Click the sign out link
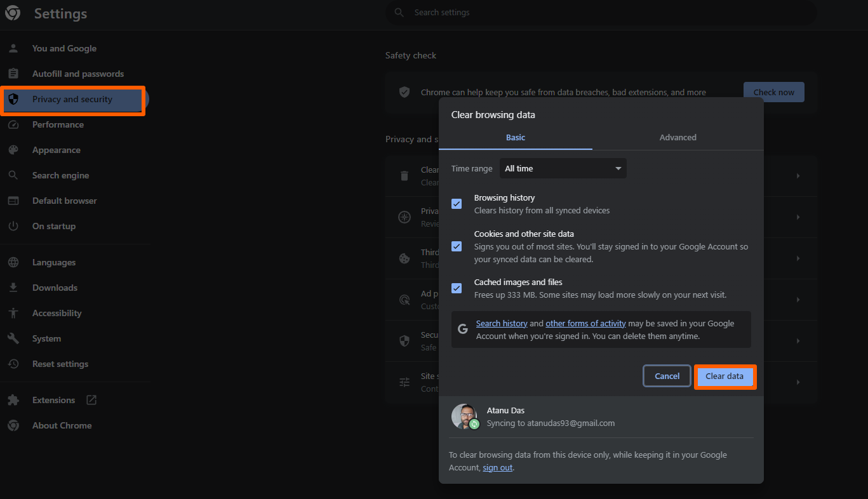This screenshot has width=868, height=499. [497, 467]
